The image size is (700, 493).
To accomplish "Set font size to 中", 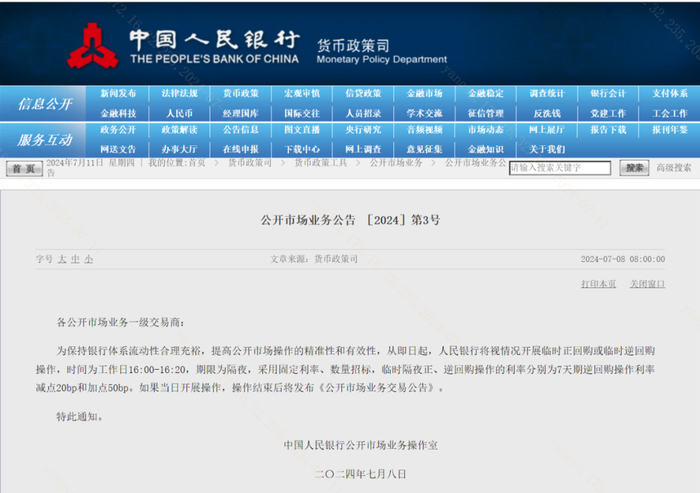I will 75,259.
